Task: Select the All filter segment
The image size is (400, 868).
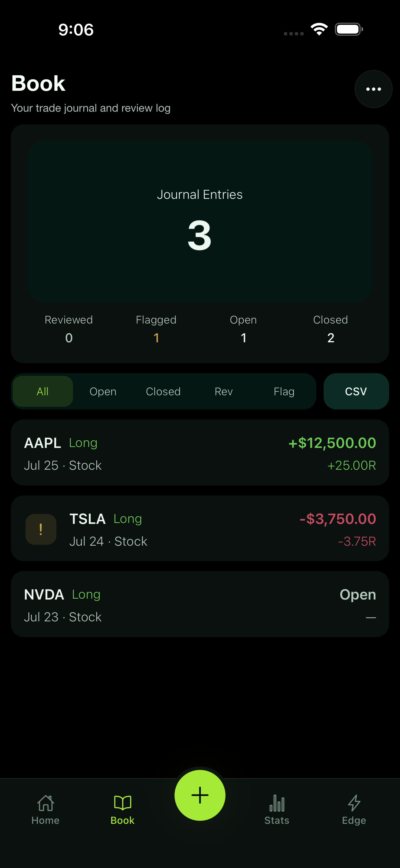Action: [x=43, y=391]
